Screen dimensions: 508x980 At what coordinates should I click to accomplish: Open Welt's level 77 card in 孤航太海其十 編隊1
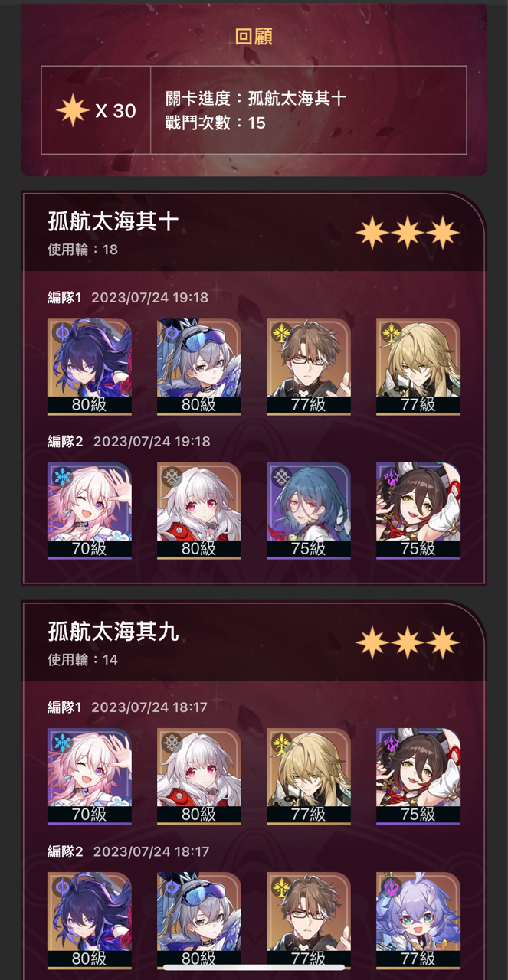click(309, 367)
